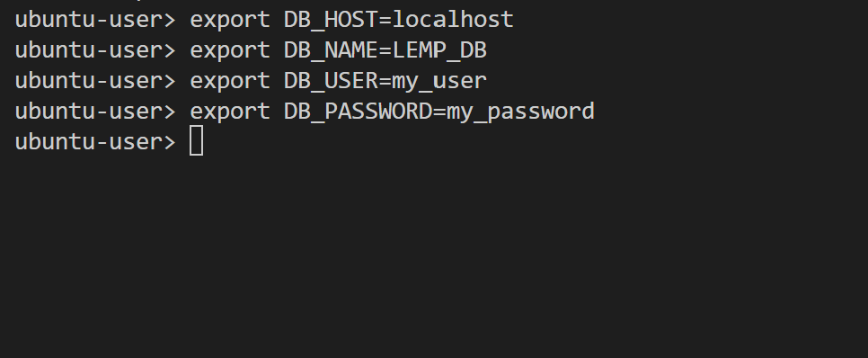Click the LEMP_DB value

pos(439,50)
